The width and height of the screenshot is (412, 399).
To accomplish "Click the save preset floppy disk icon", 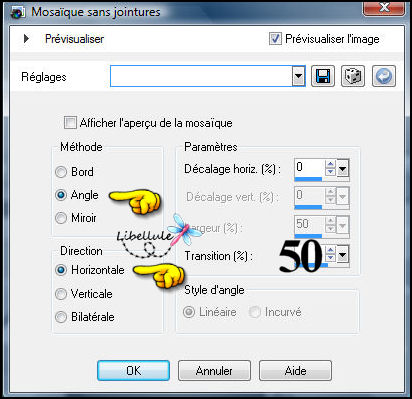I will tap(323, 76).
